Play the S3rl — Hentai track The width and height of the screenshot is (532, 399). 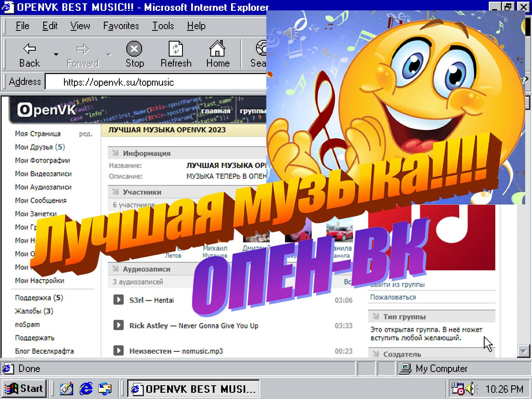[118, 300]
